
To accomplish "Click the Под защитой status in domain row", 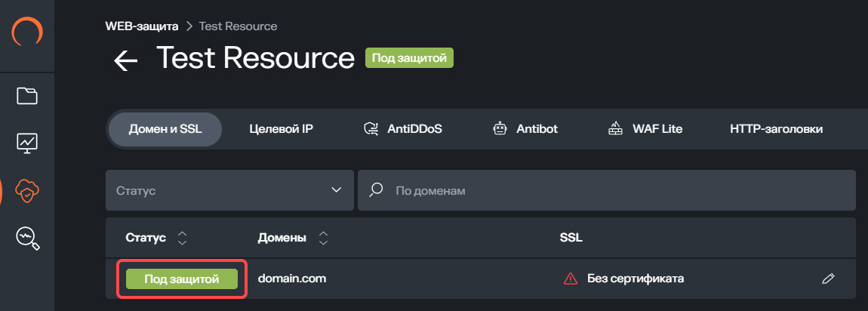I will click(182, 279).
